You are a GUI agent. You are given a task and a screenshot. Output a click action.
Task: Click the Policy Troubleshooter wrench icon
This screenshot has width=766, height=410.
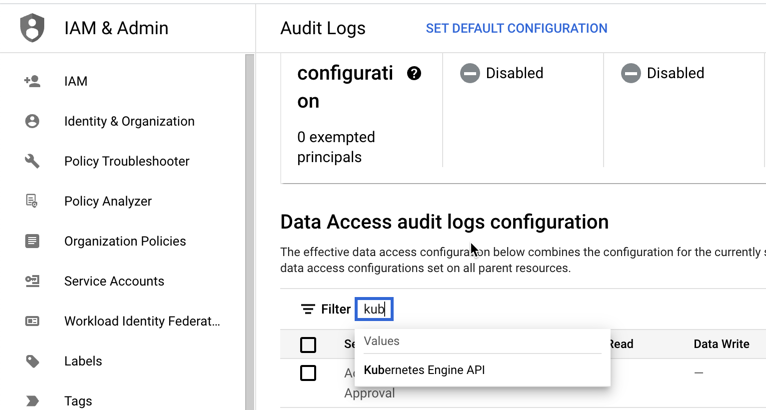[x=32, y=161]
